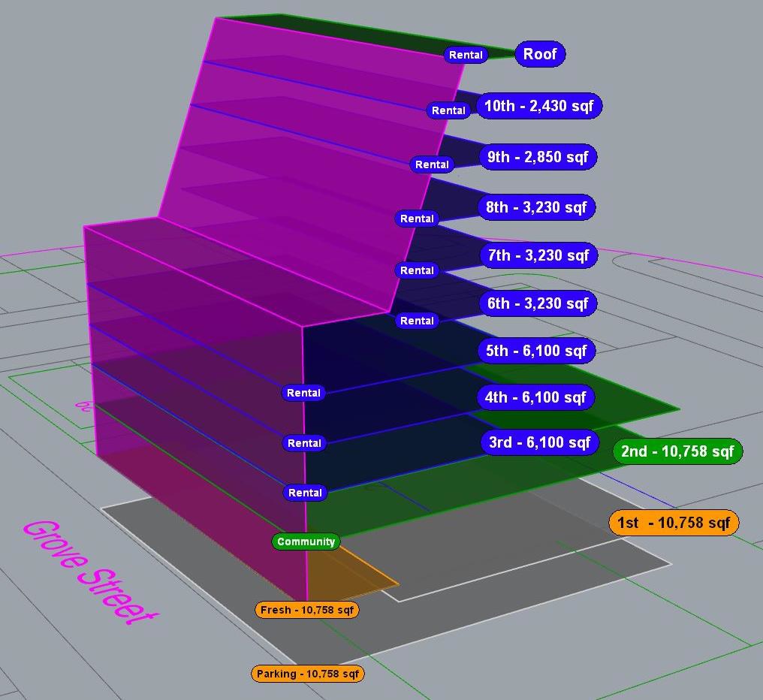Select the Rental tag directly above Community
The image size is (763, 700).
[304, 493]
